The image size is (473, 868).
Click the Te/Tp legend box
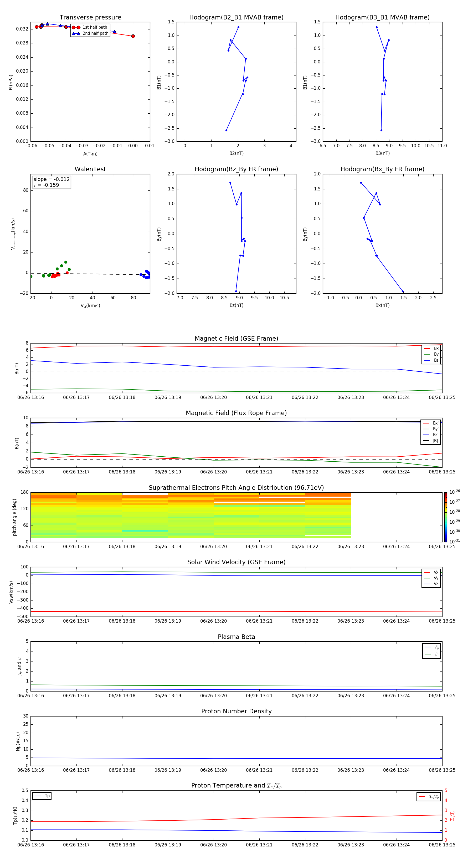click(x=428, y=796)
